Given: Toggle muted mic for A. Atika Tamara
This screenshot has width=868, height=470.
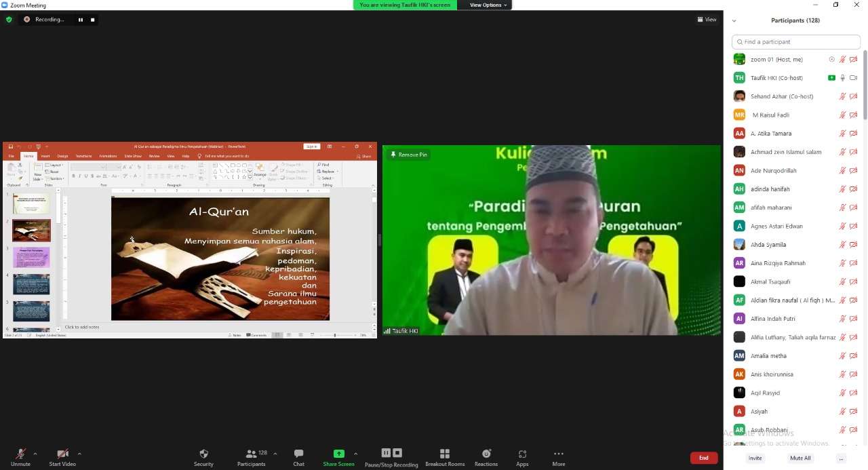Looking at the screenshot, I should tap(843, 134).
